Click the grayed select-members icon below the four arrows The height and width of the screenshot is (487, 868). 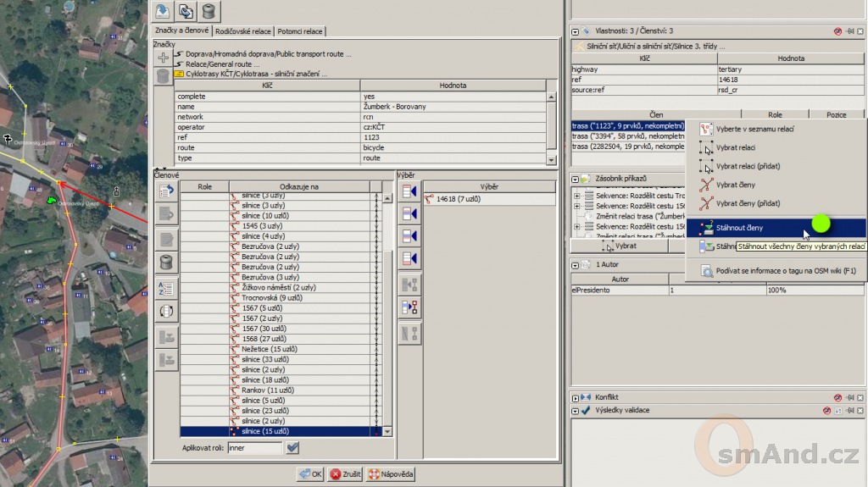point(409,285)
